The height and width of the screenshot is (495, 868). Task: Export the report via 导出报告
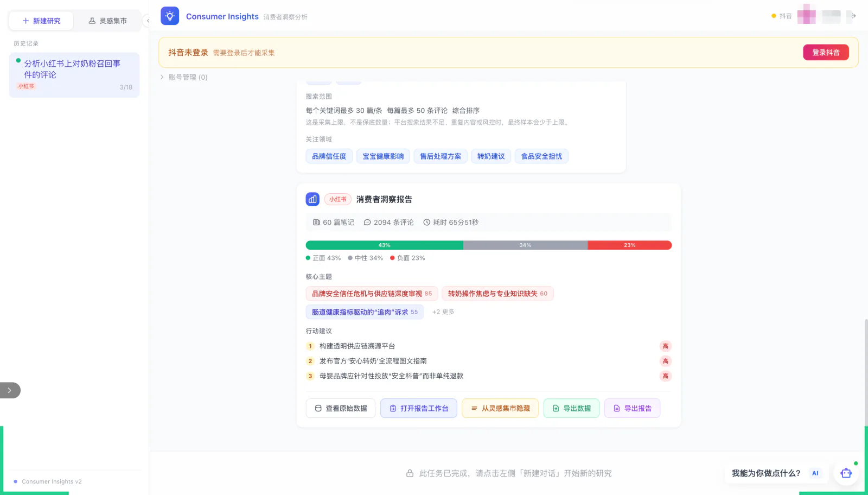632,408
